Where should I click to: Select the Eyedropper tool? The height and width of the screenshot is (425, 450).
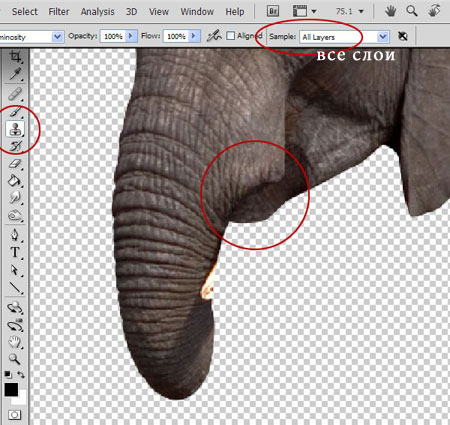pos(15,74)
